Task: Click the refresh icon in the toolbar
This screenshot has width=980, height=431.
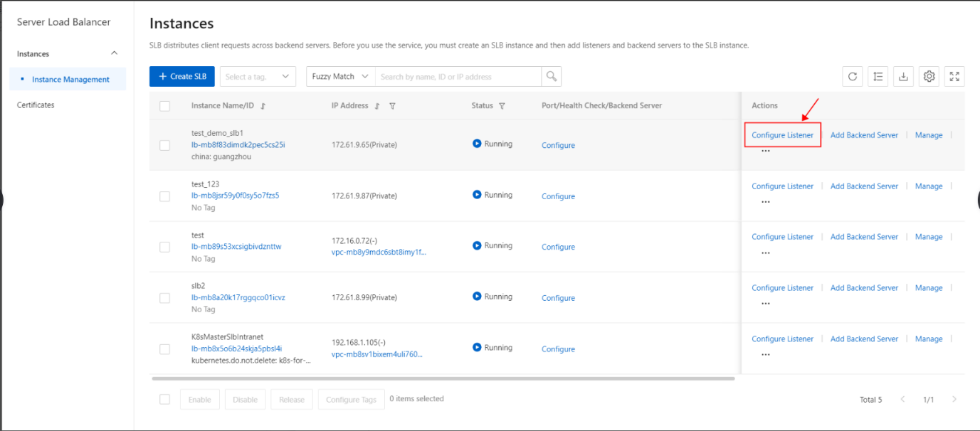Action: point(853,77)
